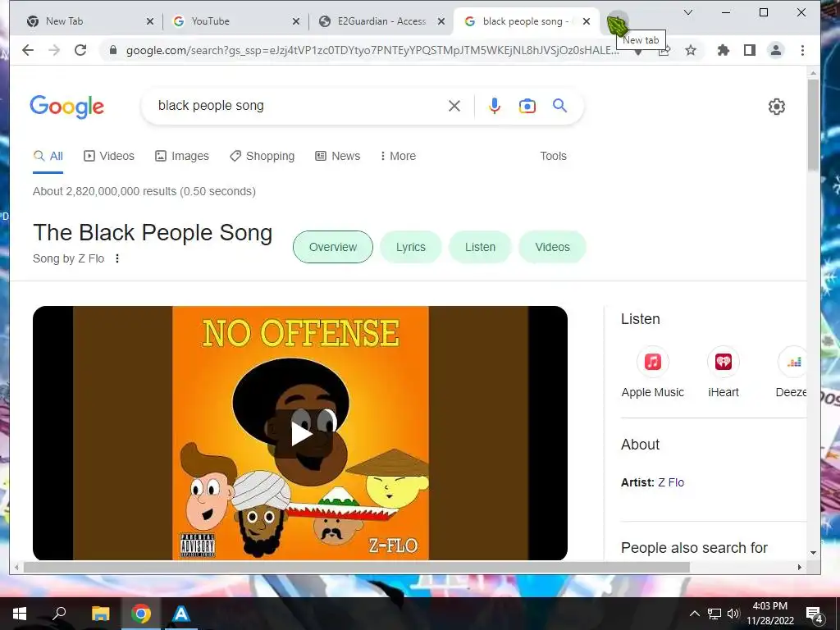The image size is (840, 630).
Task: Select the News search filter
Action: [x=337, y=156]
